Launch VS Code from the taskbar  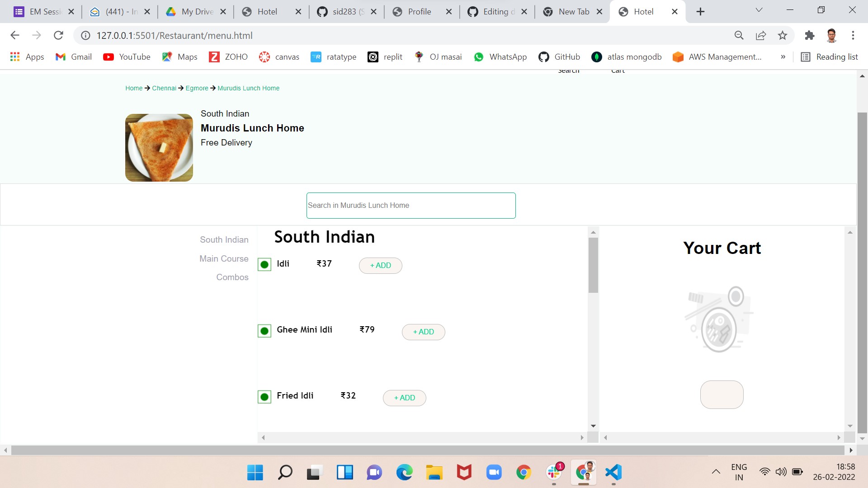pyautogui.click(x=613, y=472)
